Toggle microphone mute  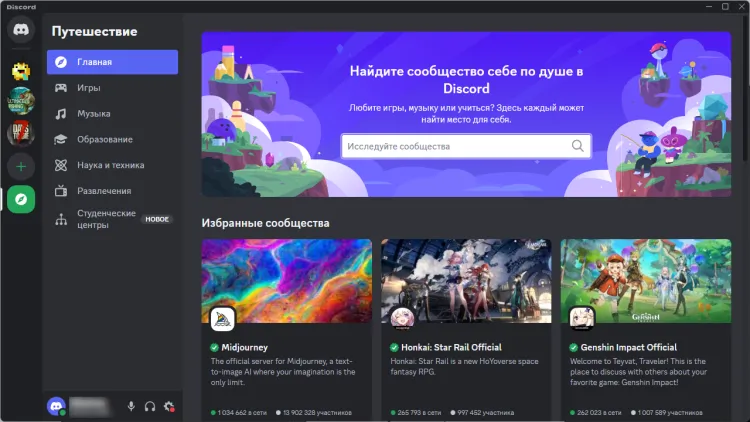click(x=131, y=407)
